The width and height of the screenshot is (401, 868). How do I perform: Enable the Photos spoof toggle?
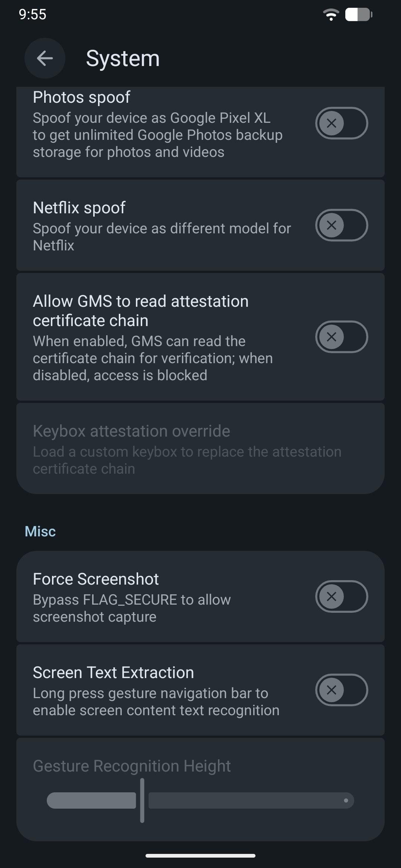[x=341, y=123]
